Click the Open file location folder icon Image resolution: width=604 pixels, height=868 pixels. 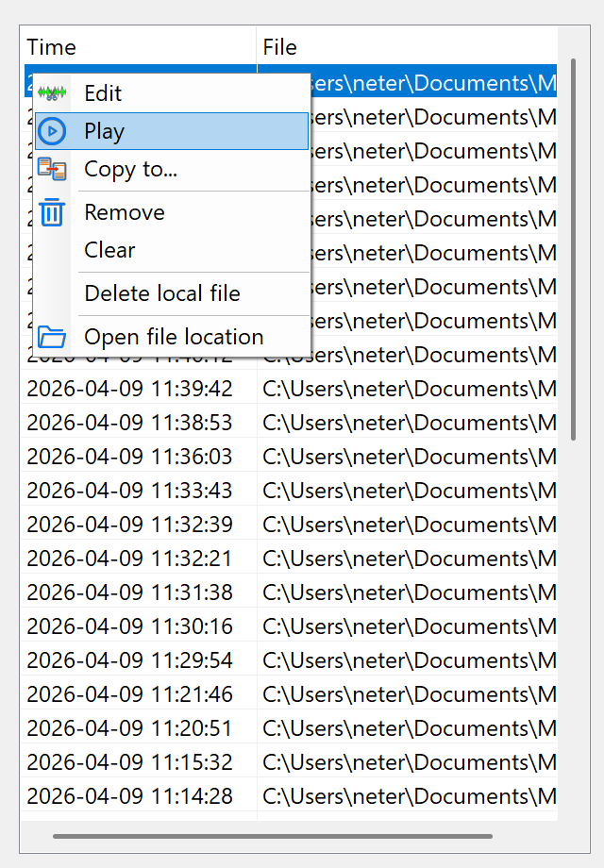52,337
